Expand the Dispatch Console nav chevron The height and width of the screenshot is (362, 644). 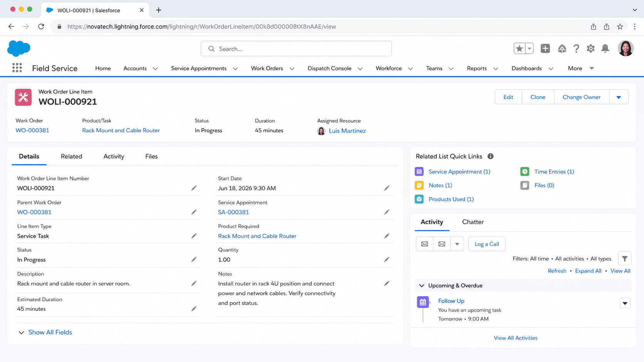[x=360, y=68]
